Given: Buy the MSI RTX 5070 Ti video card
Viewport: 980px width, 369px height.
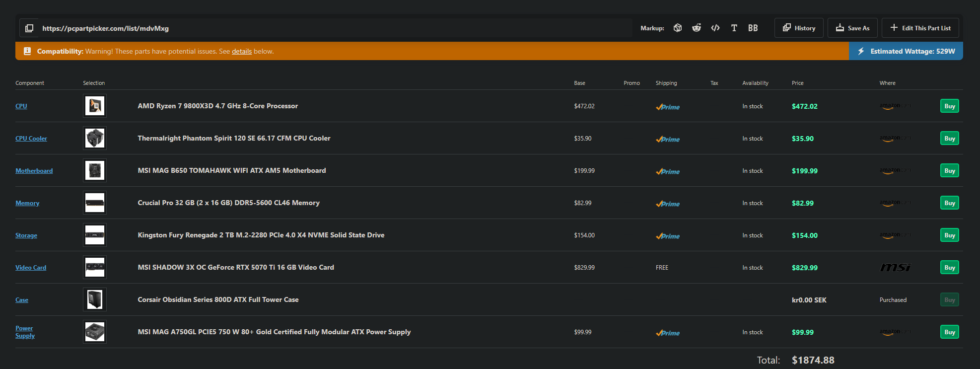Looking at the screenshot, I should 949,267.
